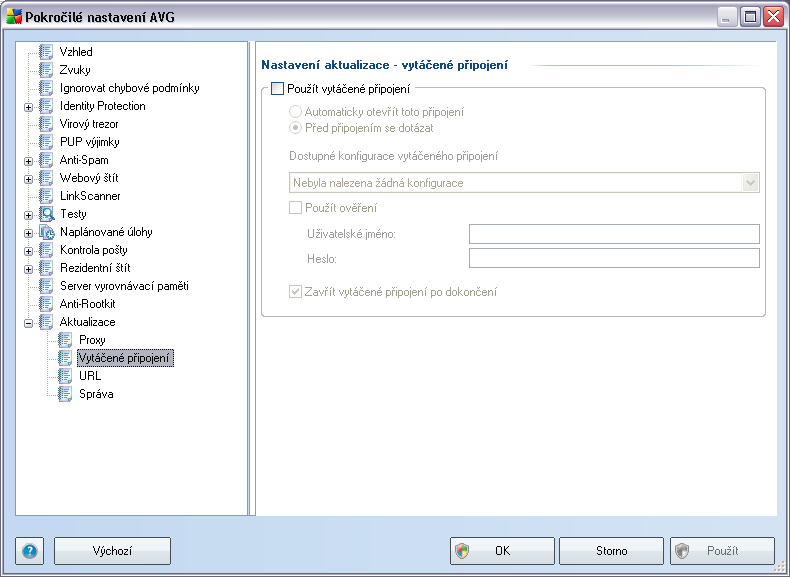The width and height of the screenshot is (790, 577).
Task: Click the Výchozí button
Action: (112, 551)
